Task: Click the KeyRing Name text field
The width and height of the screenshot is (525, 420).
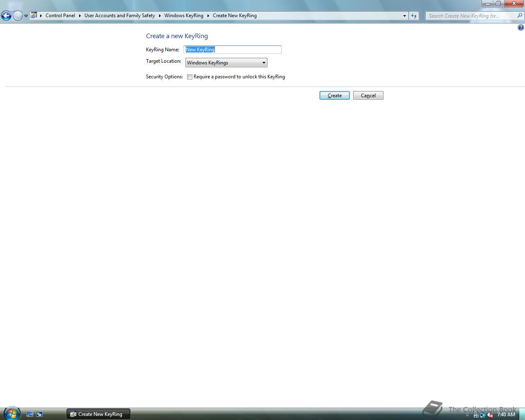Action: click(233, 50)
